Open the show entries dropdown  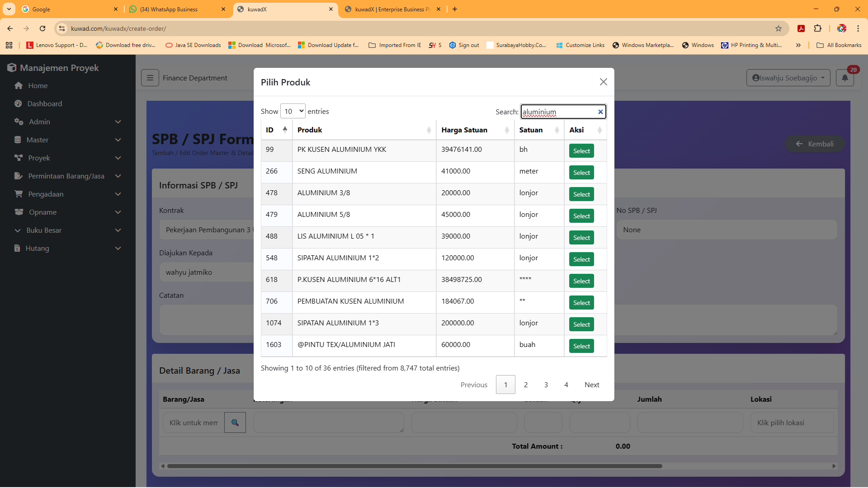pos(293,111)
